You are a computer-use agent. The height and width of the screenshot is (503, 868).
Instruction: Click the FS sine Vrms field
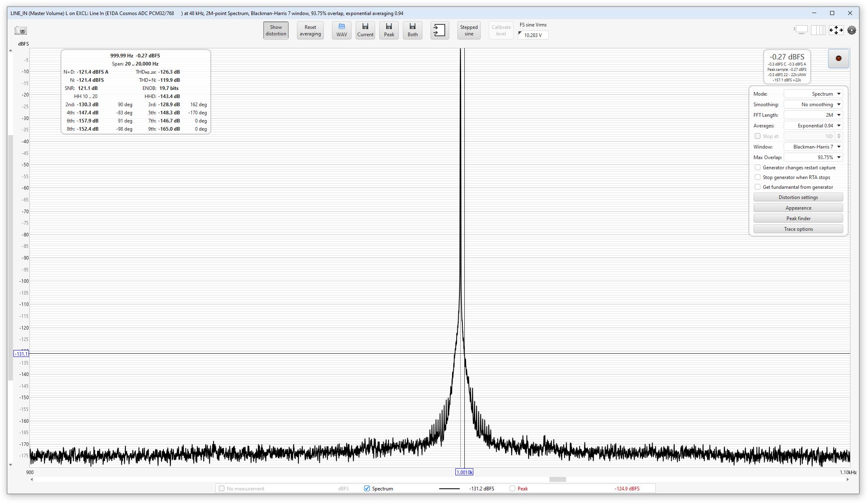coord(534,35)
